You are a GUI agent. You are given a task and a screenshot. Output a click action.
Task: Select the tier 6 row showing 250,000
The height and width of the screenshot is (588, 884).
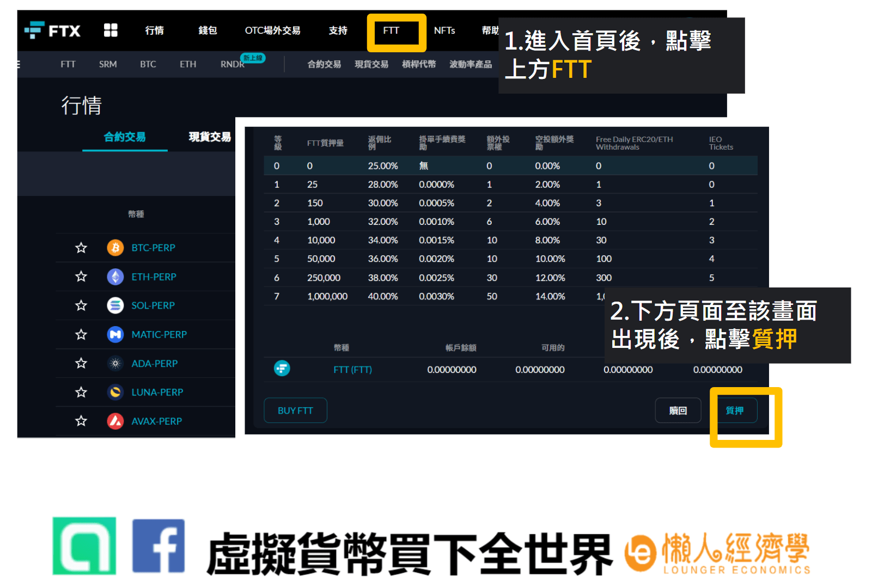[x=511, y=278]
